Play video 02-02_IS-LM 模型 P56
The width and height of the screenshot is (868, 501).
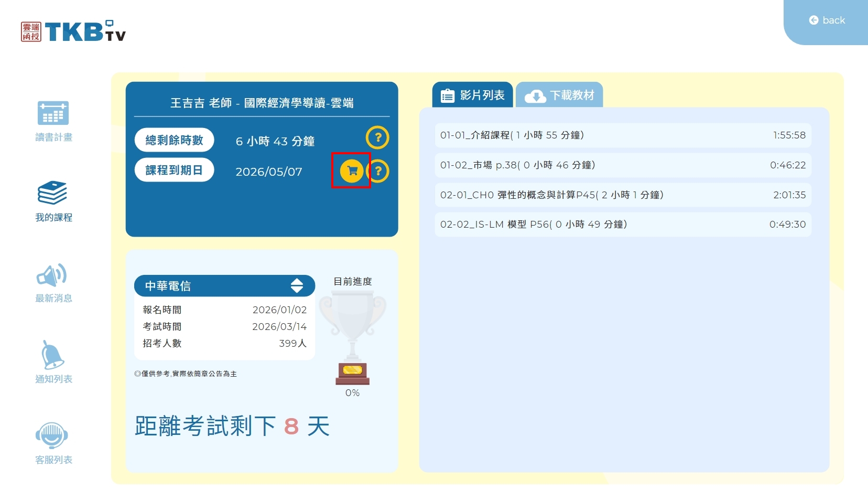(623, 225)
